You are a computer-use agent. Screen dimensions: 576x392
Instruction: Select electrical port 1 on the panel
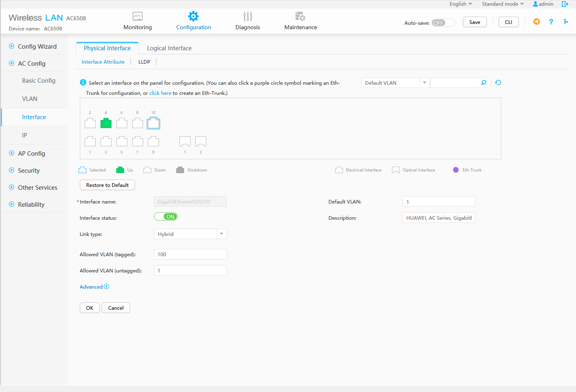[x=90, y=141]
